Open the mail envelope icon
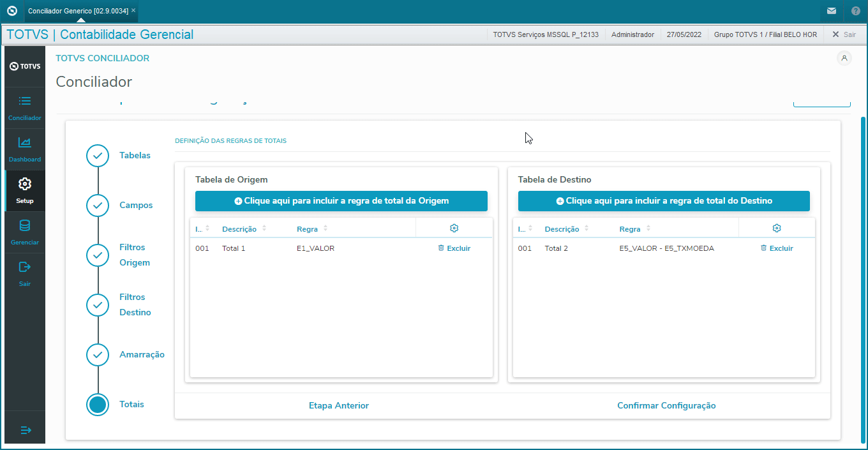 (831, 11)
